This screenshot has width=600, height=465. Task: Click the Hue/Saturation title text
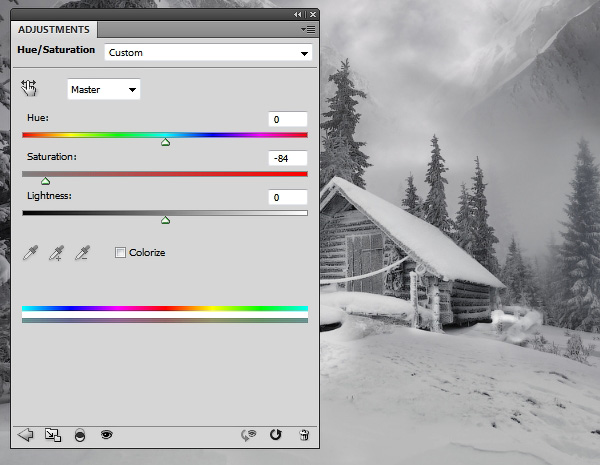coord(56,50)
